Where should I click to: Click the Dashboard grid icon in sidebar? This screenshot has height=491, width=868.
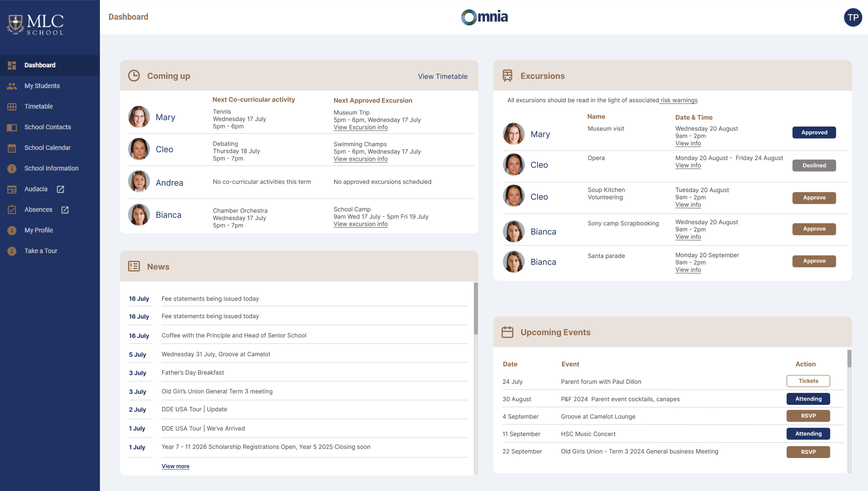(x=12, y=65)
